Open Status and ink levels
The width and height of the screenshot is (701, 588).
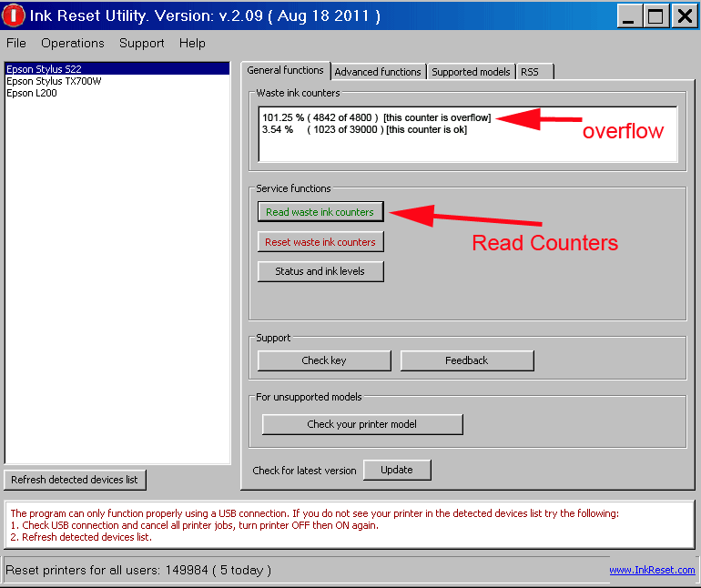tap(320, 271)
